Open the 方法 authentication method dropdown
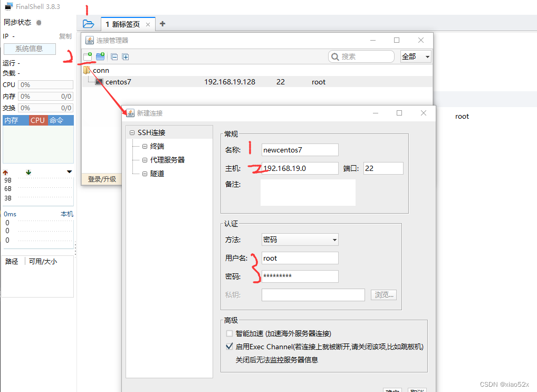Screen dimensions: 537x392 300,239
